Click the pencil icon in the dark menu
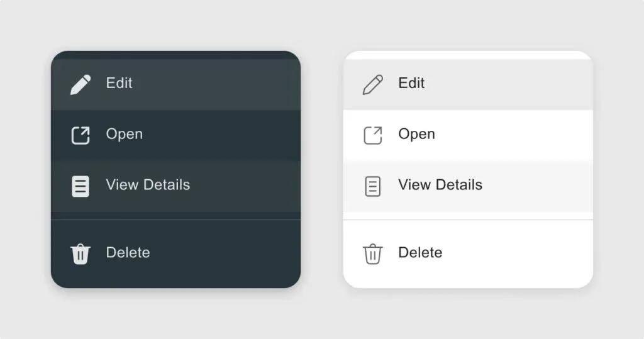The height and width of the screenshot is (339, 644). [80, 84]
